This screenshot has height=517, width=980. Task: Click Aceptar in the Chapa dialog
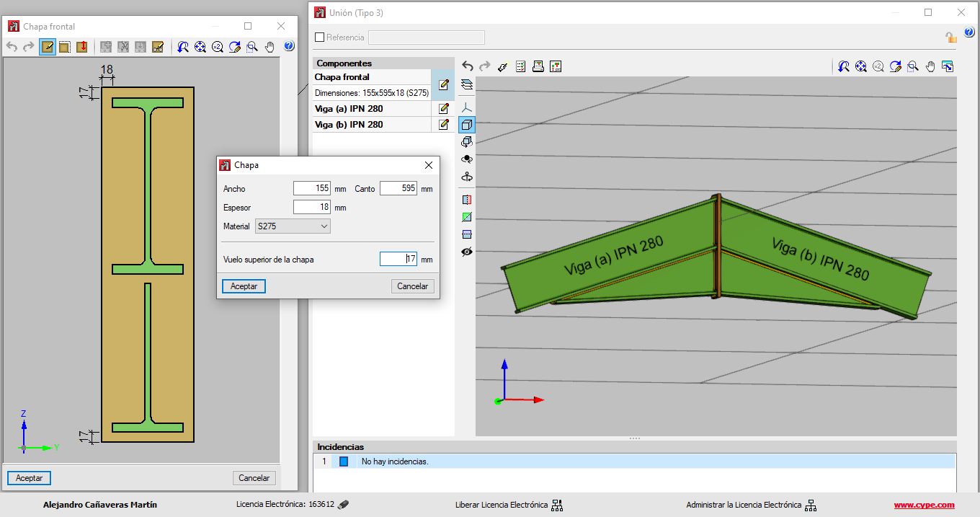244,286
